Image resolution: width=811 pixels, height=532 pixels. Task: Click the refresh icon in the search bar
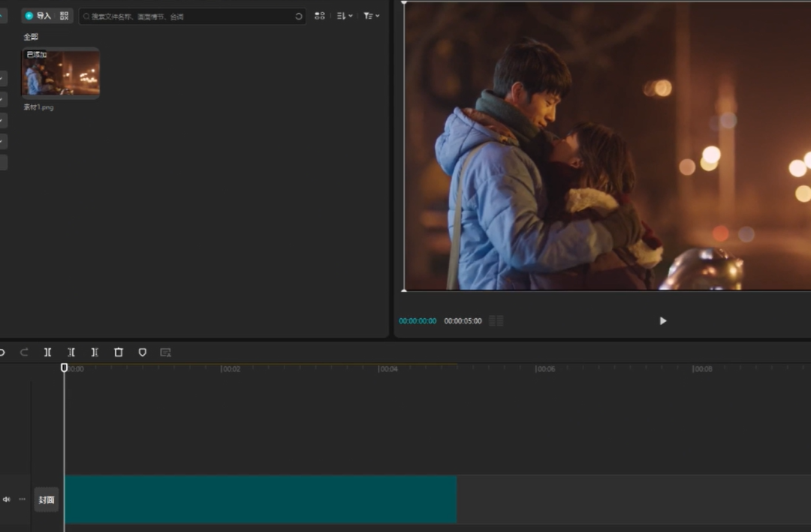tap(298, 17)
